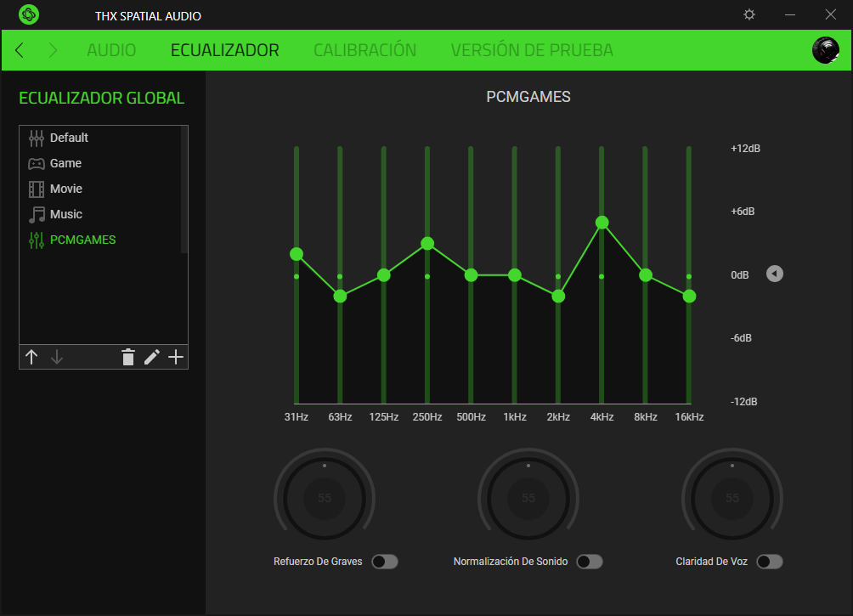Click the PCMGAMES title above graph
Screen dimensions: 853x616
(x=528, y=97)
